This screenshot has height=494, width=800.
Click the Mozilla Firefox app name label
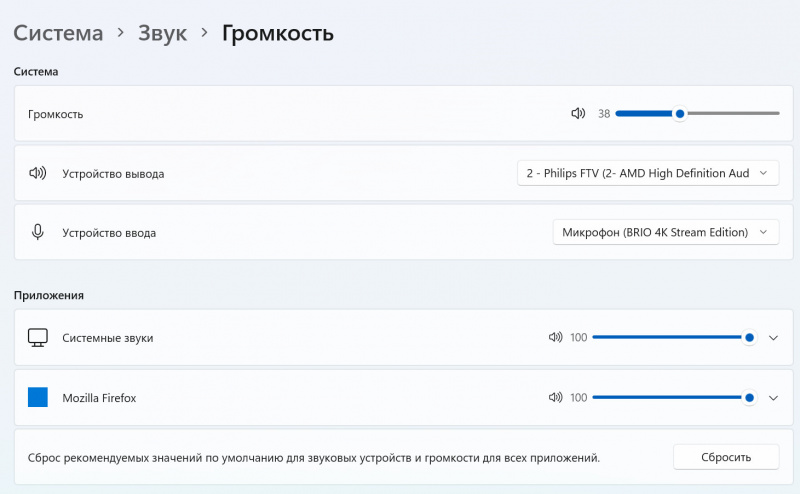click(99, 398)
